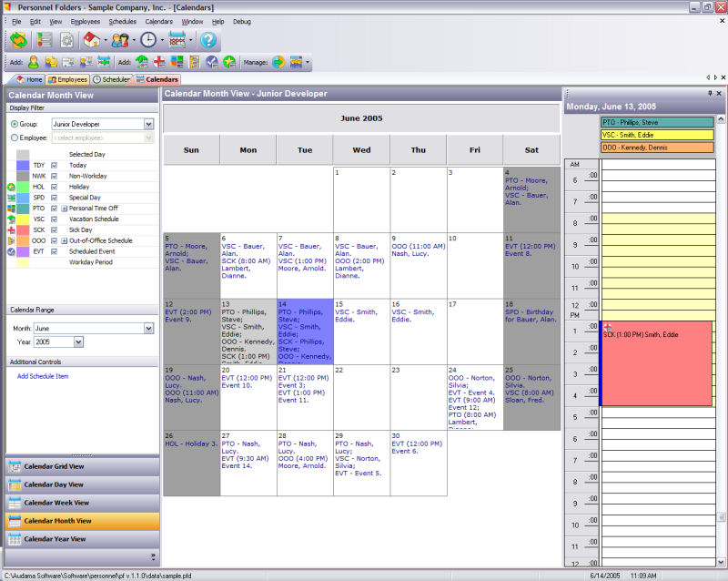Open the Schedules menu

pos(122,21)
